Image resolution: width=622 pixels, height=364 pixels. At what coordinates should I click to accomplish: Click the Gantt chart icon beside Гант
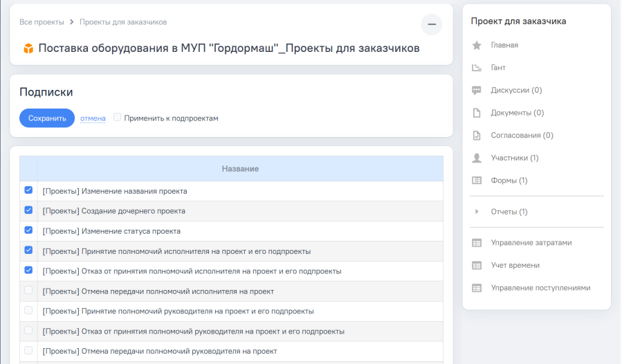tap(477, 68)
